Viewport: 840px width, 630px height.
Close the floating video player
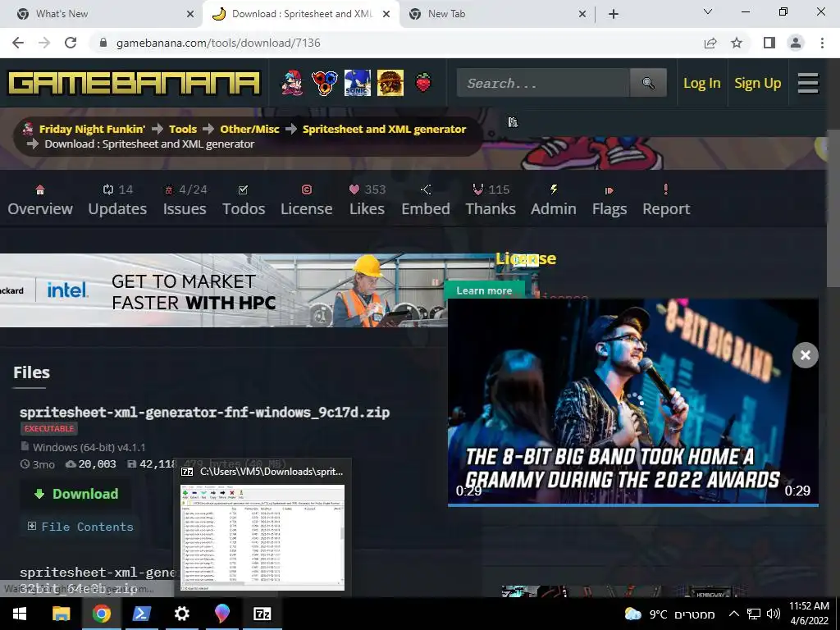(x=806, y=355)
